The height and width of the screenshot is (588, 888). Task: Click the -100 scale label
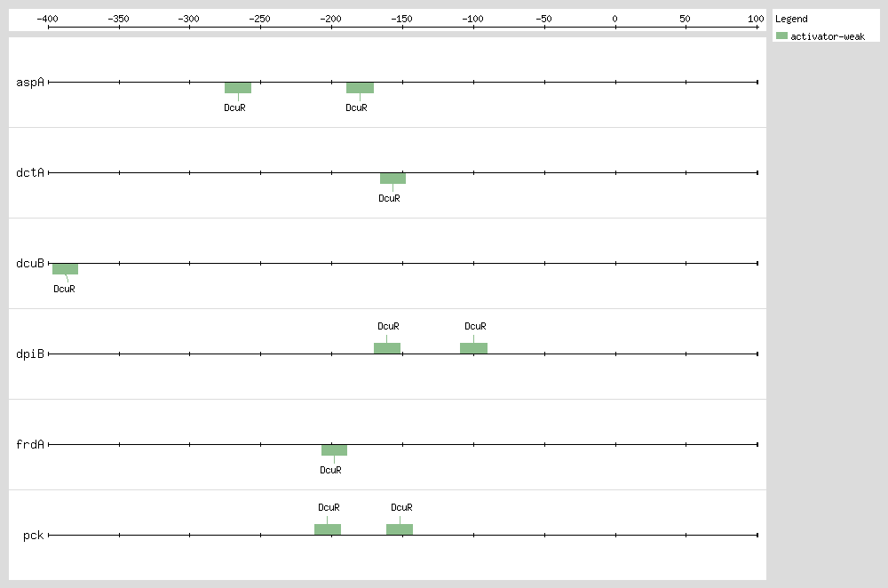pyautogui.click(x=473, y=19)
